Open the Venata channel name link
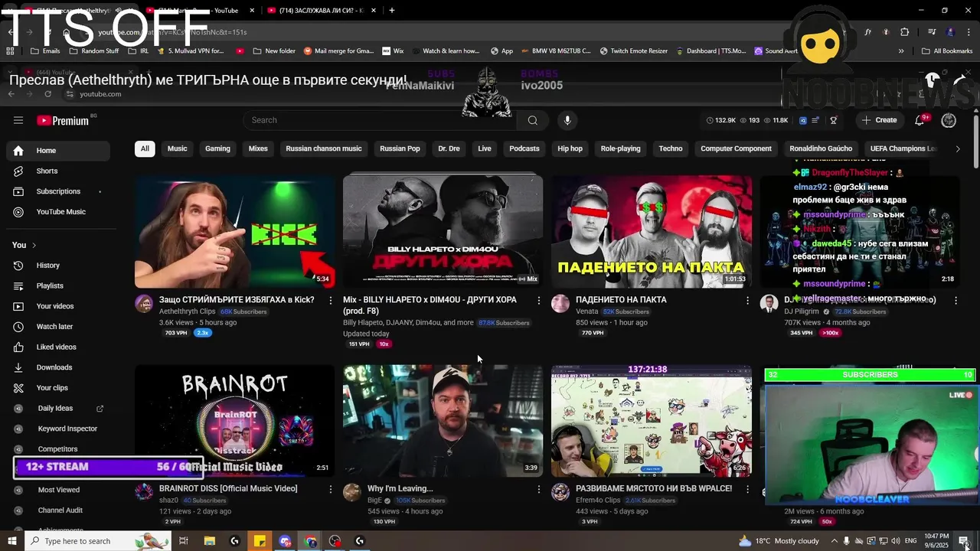This screenshot has width=980, height=551. click(x=586, y=311)
